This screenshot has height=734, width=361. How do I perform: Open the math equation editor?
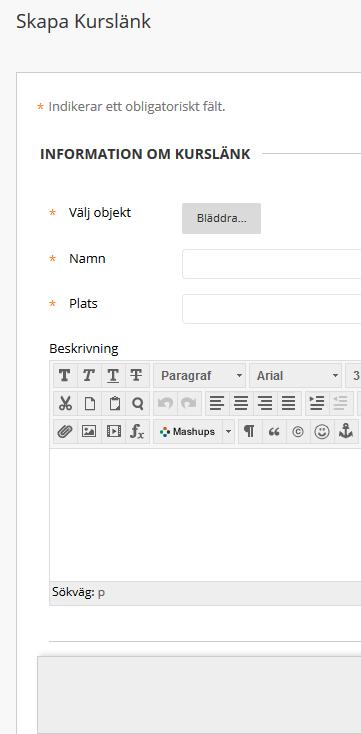tap(137, 432)
